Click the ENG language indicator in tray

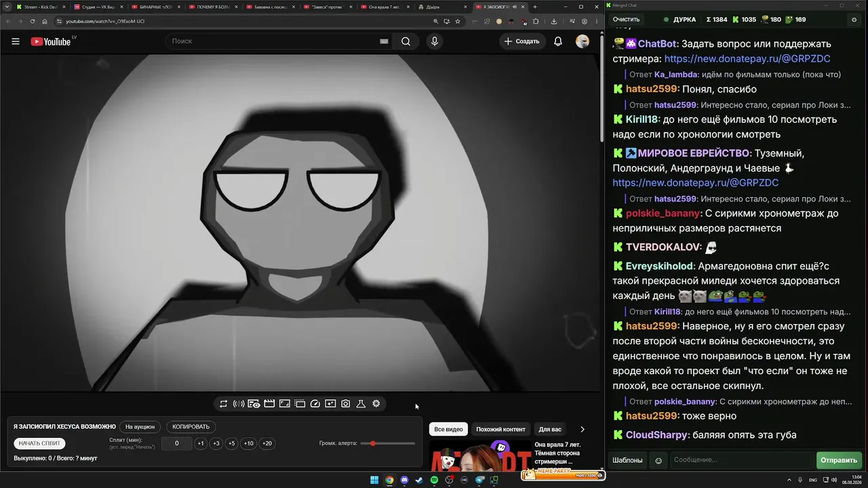click(813, 480)
